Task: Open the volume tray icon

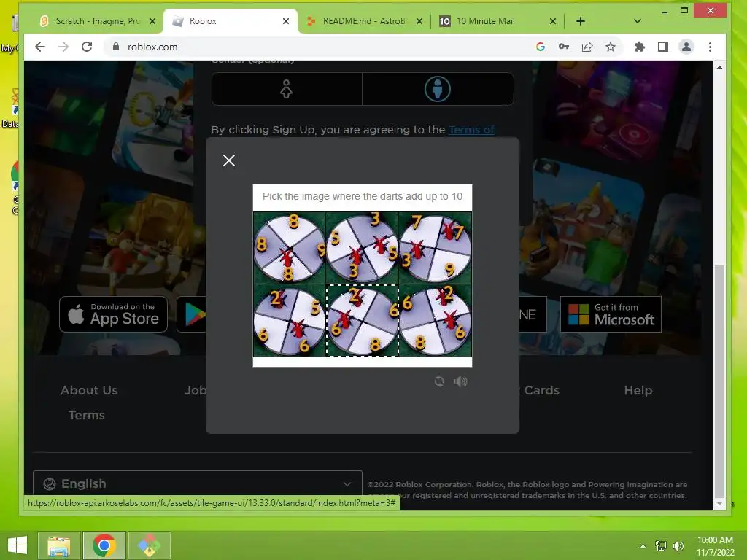Action: 678,546
